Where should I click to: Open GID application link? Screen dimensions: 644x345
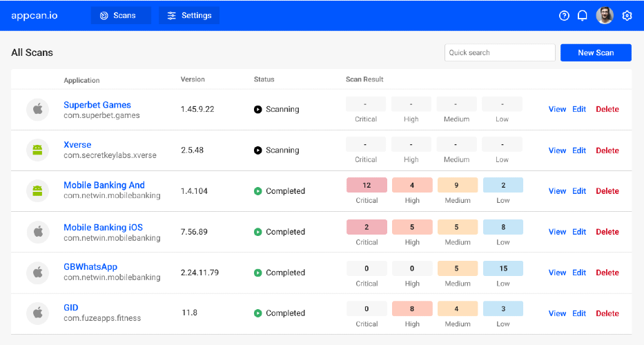pos(71,308)
